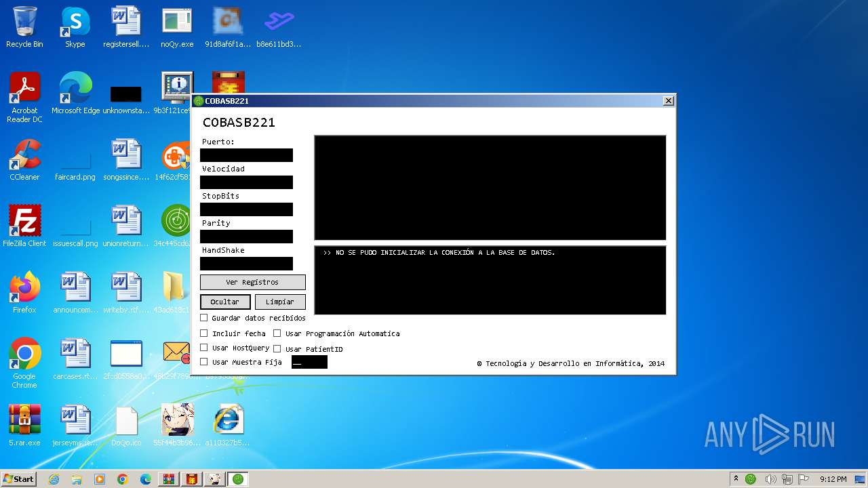Image resolution: width=868 pixels, height=488 pixels.
Task: Open Edge from the taskbar
Action: point(146,479)
